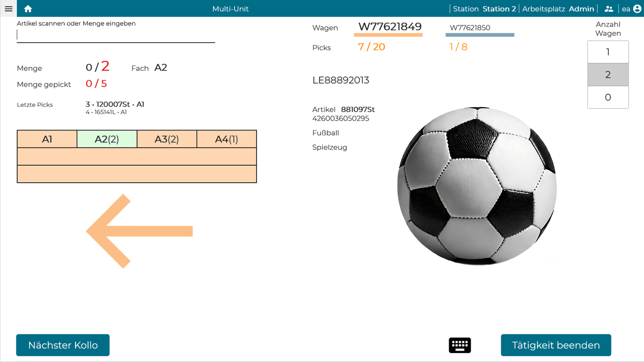
Task: Select compartment A2(2) in the grid
Action: [x=107, y=139]
